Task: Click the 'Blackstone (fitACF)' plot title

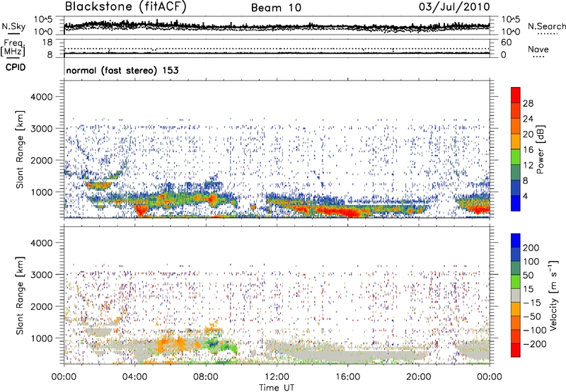Action: tap(126, 6)
